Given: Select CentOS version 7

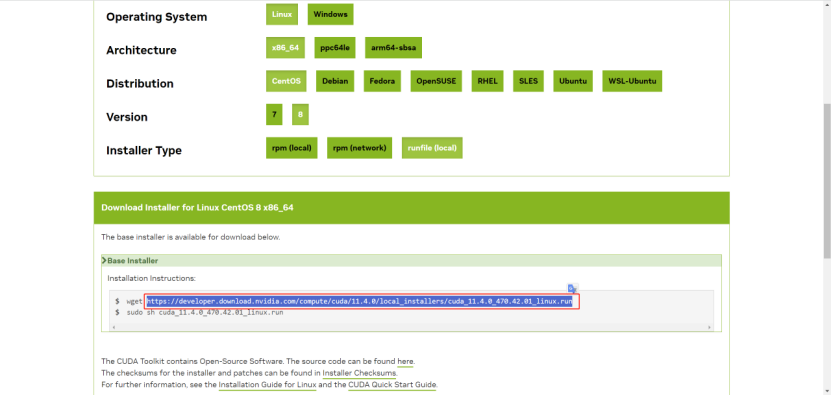Looking at the screenshot, I should tap(274, 115).
